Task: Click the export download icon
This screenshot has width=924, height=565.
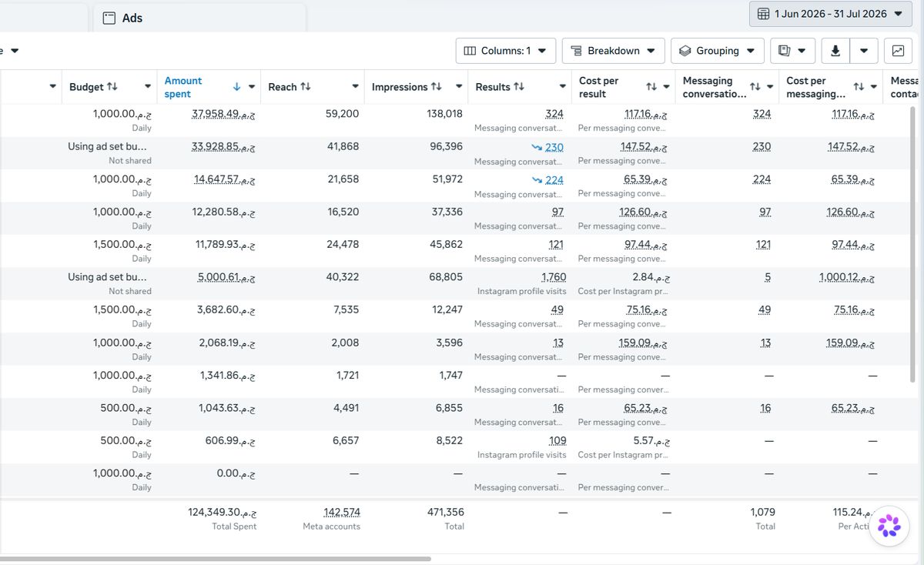Action: 835,51
